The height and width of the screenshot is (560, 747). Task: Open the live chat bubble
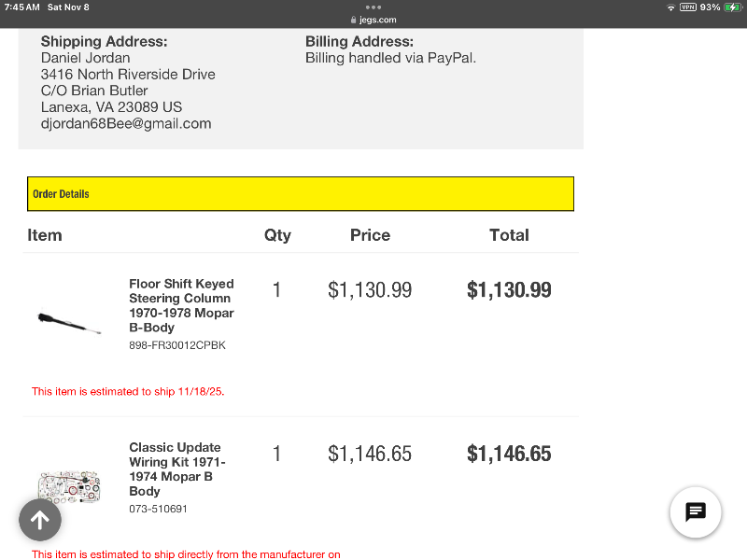[696, 511]
